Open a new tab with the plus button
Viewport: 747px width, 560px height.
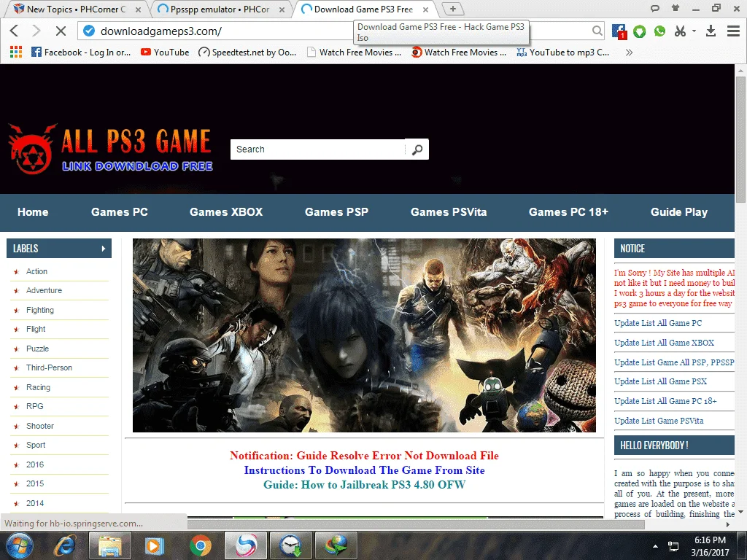coord(452,9)
